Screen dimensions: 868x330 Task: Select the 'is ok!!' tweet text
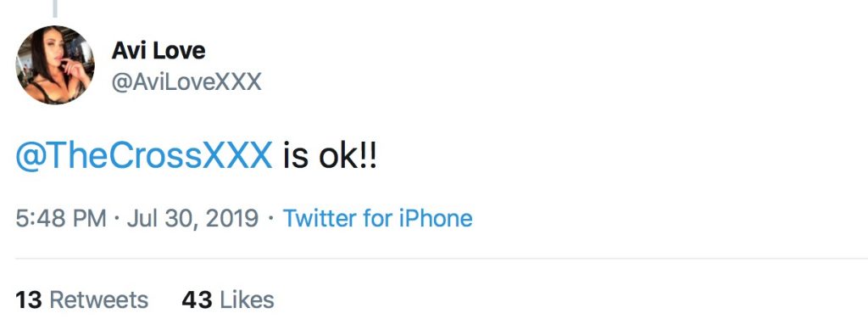(330, 156)
